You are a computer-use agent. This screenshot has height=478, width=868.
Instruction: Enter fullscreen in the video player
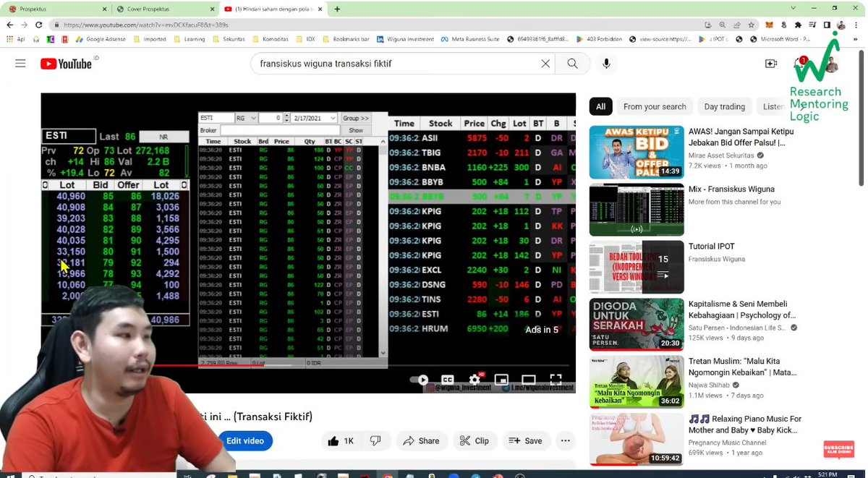tap(556, 380)
